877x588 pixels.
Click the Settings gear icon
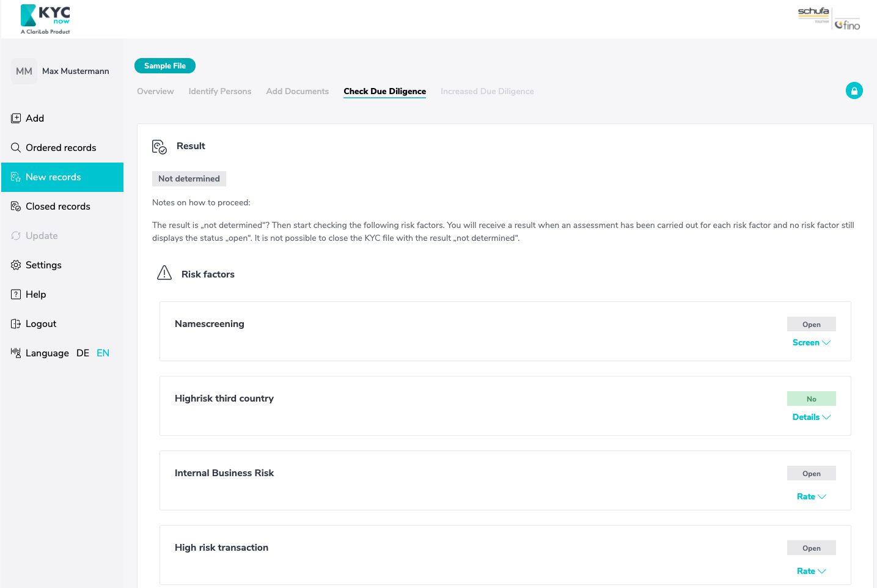point(16,265)
